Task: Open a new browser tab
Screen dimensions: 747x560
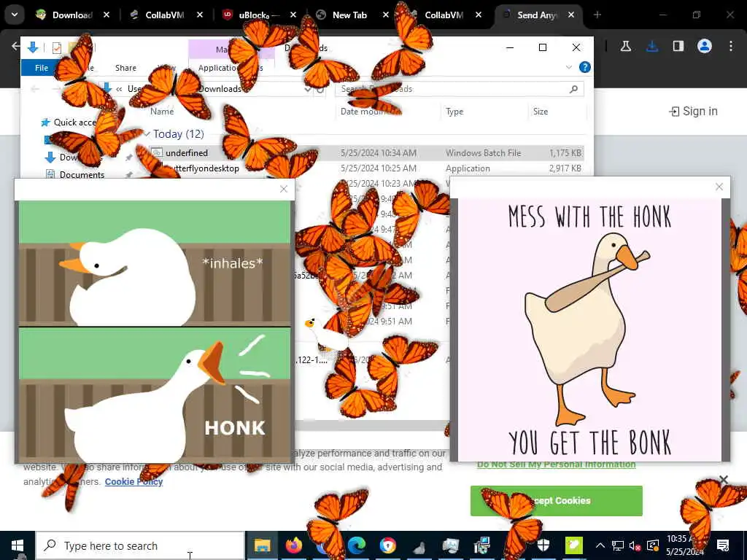Action: click(x=597, y=15)
